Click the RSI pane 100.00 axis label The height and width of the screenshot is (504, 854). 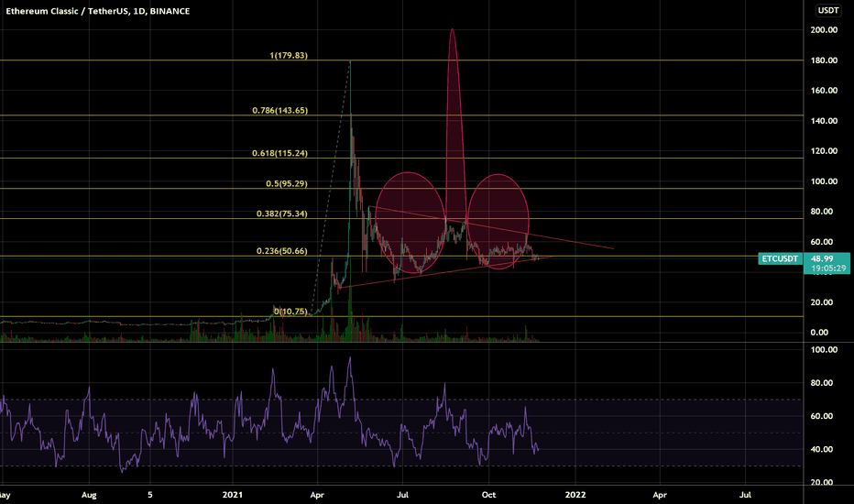click(824, 350)
